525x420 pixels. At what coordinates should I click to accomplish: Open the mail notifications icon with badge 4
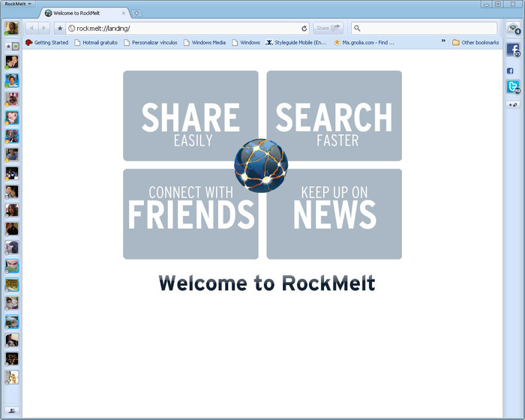tap(513, 28)
